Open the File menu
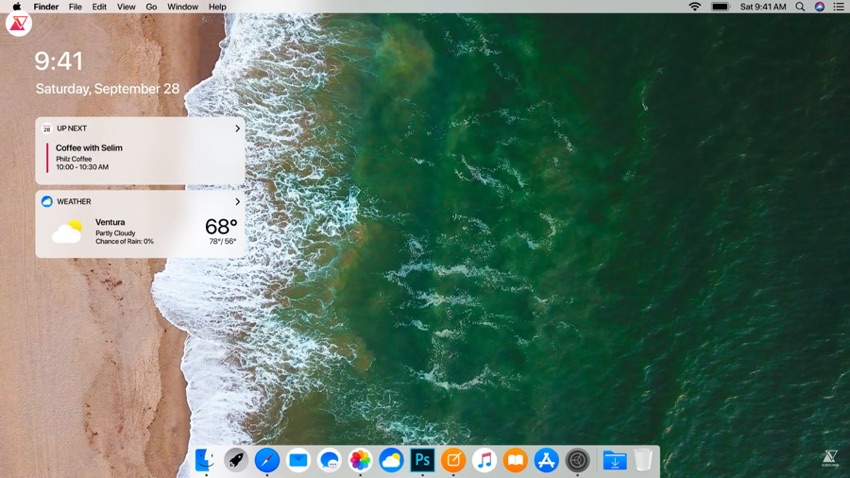This screenshot has width=850, height=478. coord(75,7)
